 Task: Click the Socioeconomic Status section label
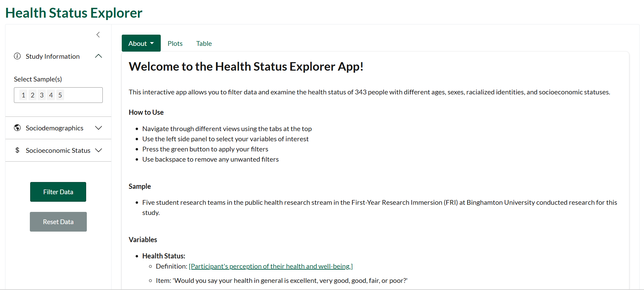(58, 150)
